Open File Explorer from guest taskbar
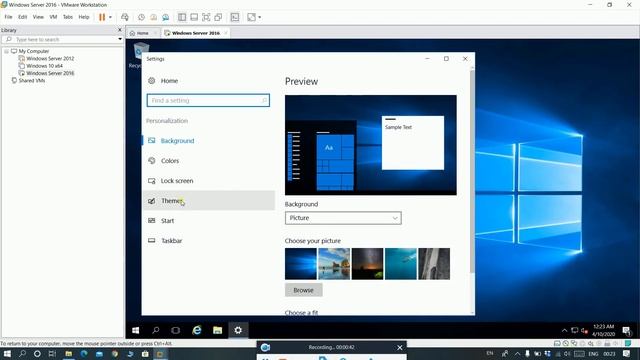 coord(217,330)
